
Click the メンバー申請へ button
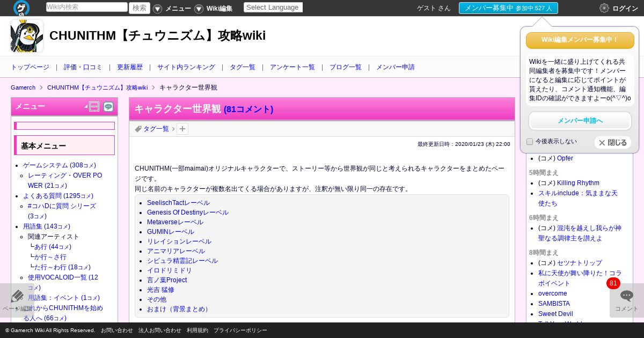click(580, 121)
